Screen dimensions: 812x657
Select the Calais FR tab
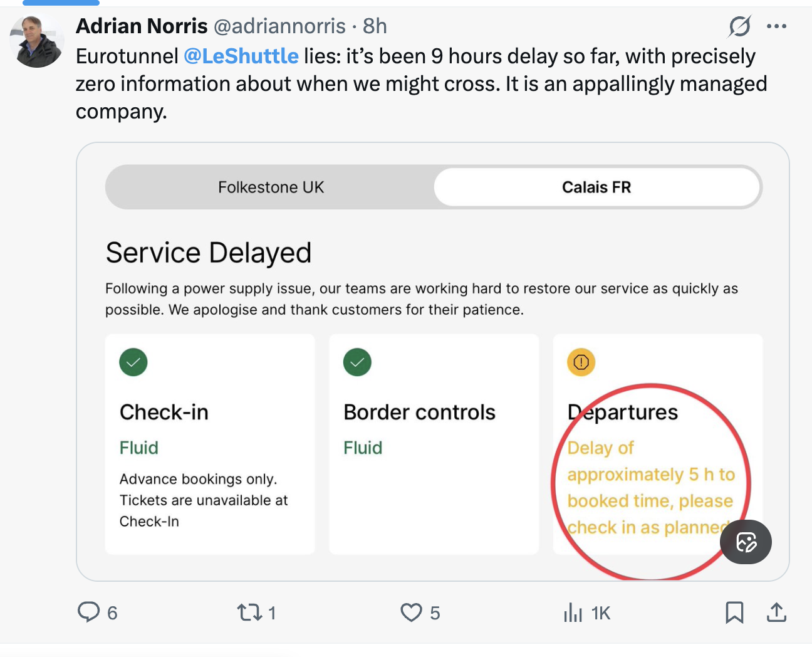pos(596,187)
